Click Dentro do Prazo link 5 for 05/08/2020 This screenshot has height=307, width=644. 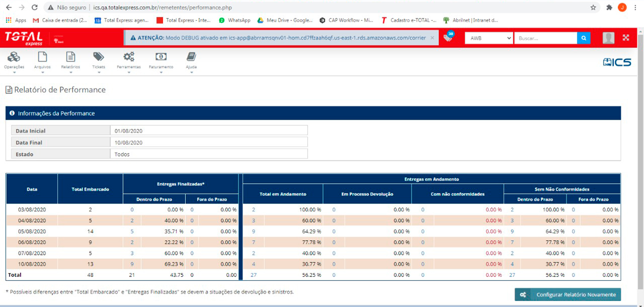(x=132, y=232)
